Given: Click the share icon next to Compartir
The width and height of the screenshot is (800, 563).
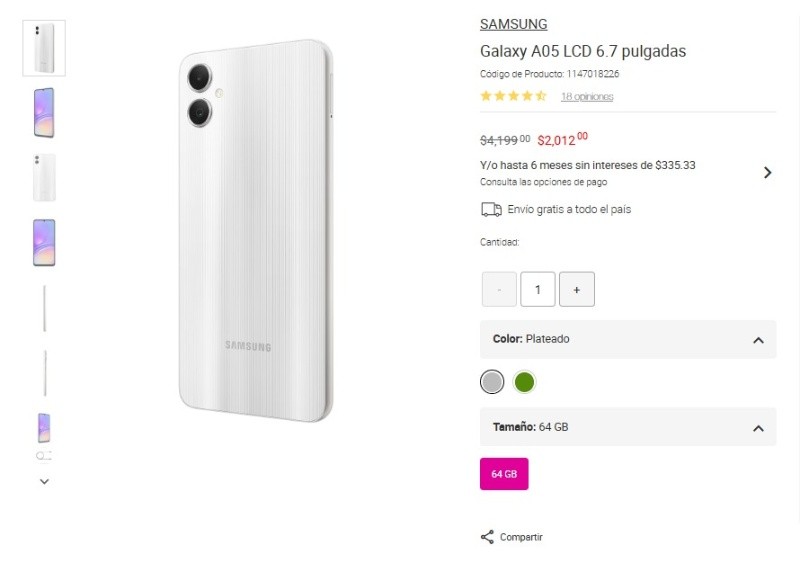Looking at the screenshot, I should 488,537.
